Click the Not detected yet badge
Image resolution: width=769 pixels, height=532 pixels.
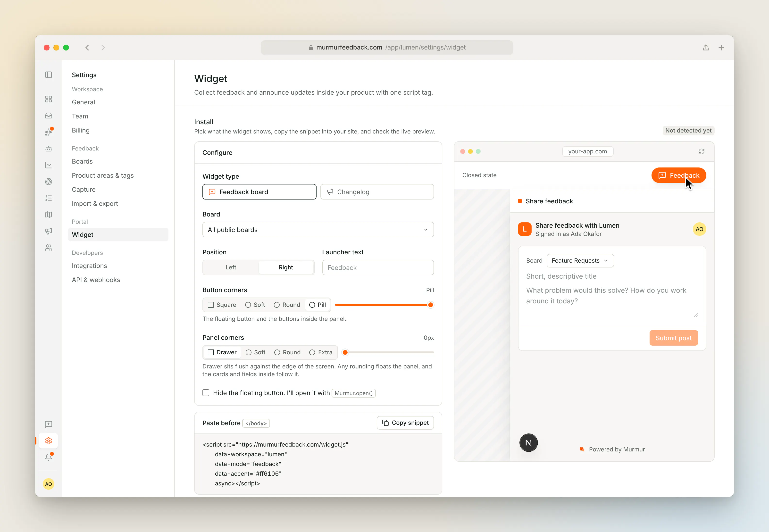point(688,131)
